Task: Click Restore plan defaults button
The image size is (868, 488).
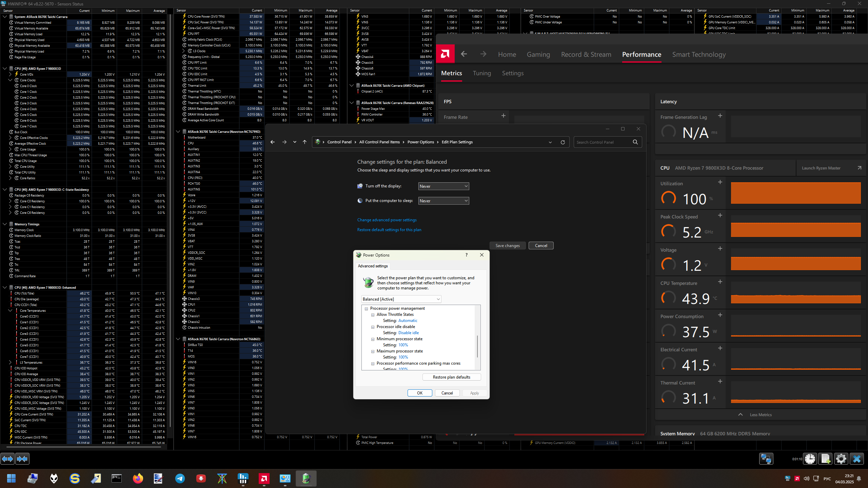Action: tap(451, 377)
